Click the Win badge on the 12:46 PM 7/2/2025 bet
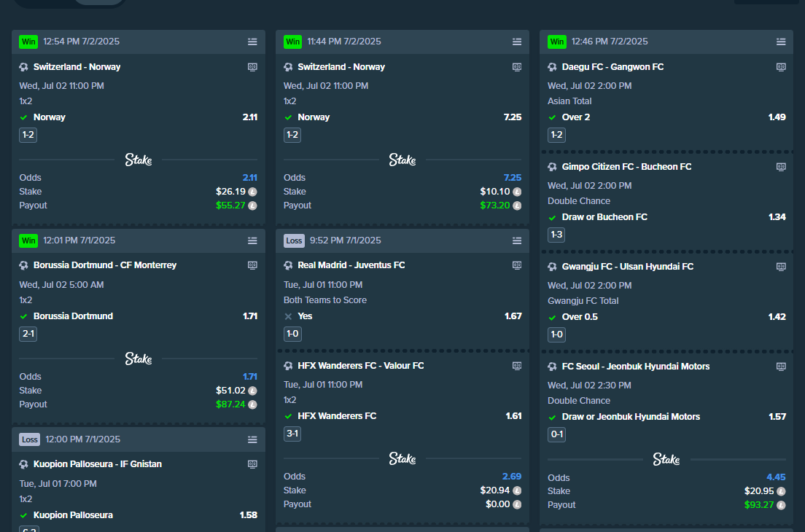Screen dimensions: 805x532 557,42
